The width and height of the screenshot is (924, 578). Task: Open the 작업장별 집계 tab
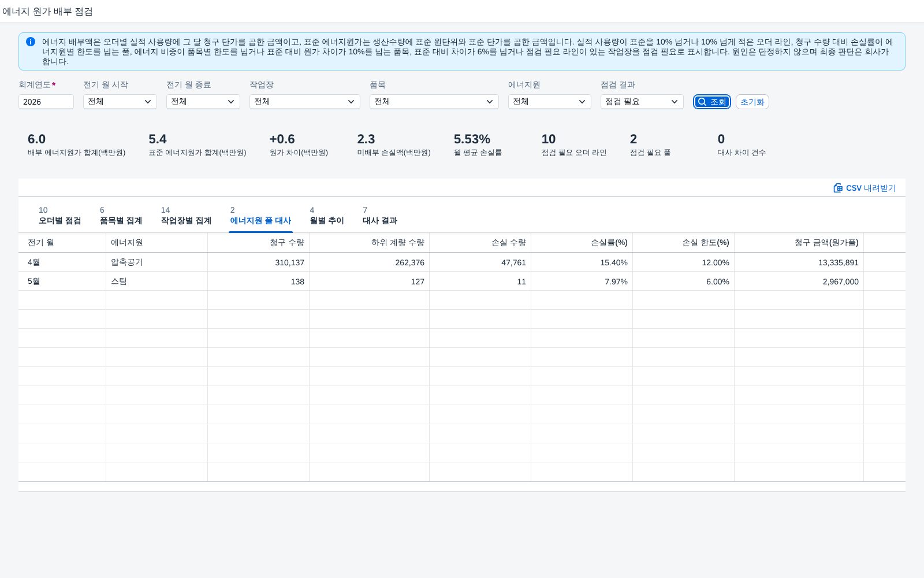(186, 216)
